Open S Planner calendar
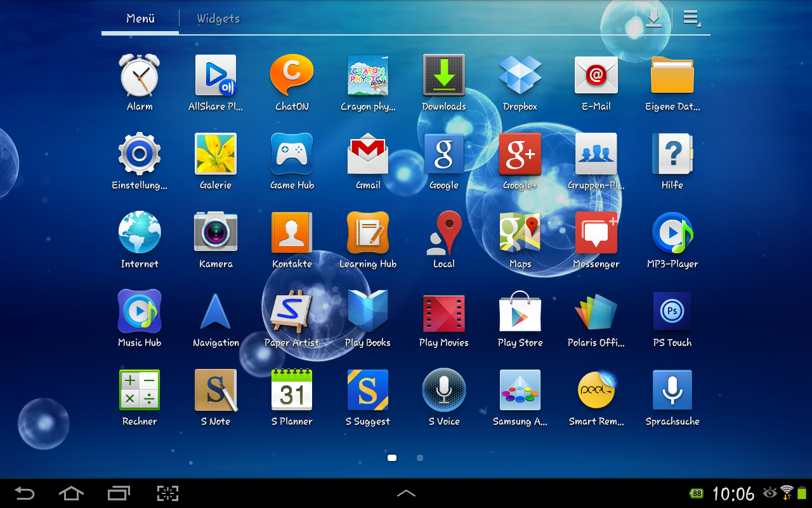 coord(292,391)
